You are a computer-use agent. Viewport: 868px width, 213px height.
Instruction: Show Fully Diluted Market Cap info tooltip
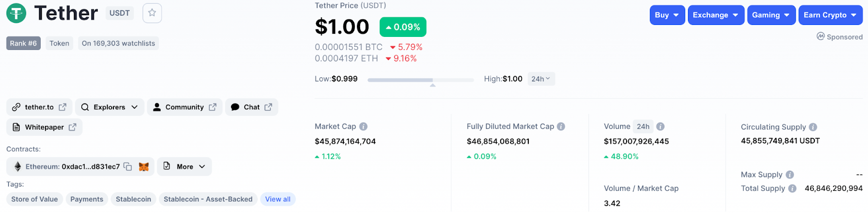click(x=561, y=127)
